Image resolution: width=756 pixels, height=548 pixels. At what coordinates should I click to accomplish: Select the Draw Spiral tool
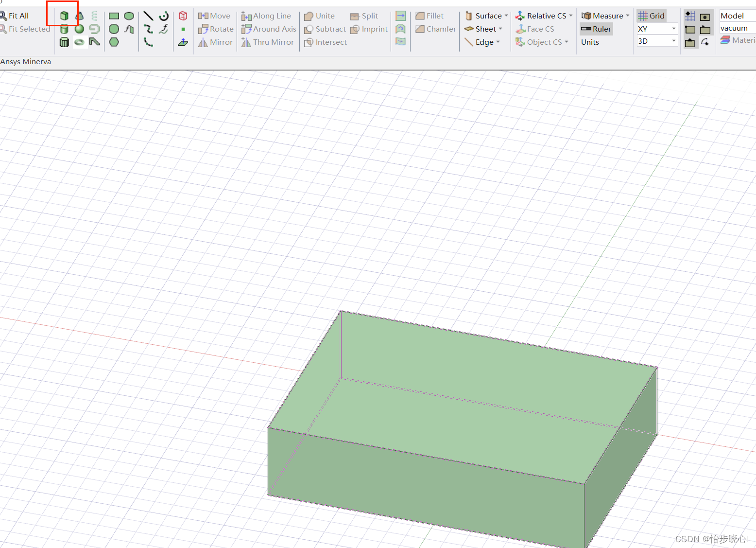[94, 29]
